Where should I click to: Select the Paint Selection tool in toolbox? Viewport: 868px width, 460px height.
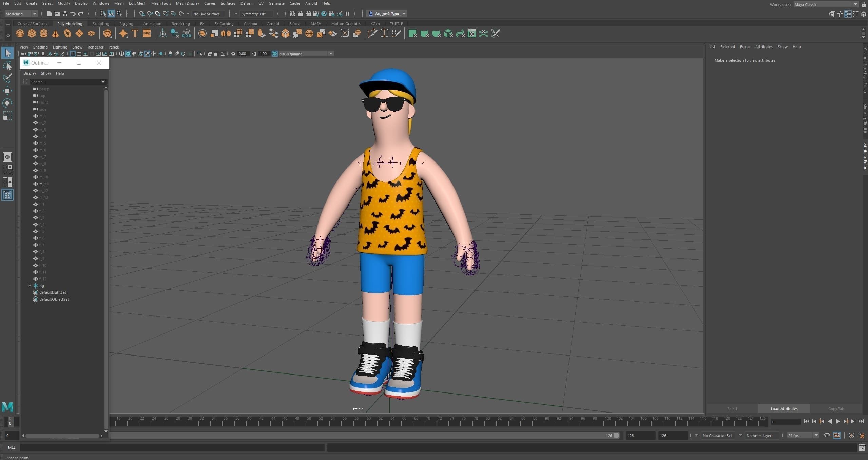[x=7, y=78]
